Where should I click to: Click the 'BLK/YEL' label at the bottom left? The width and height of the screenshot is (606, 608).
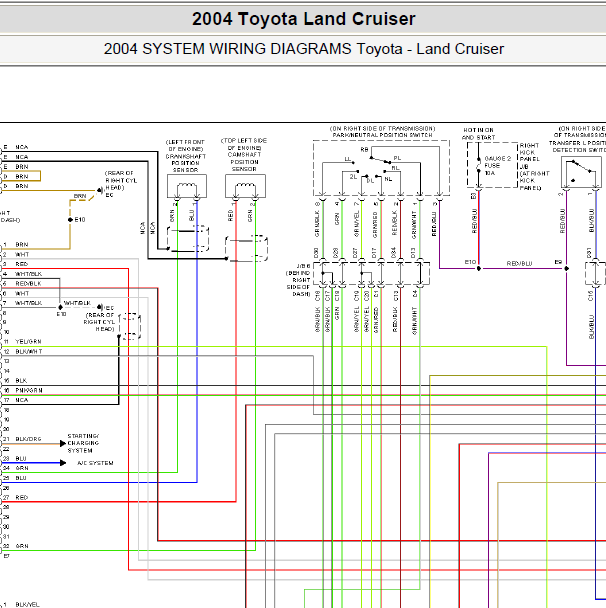27,604
